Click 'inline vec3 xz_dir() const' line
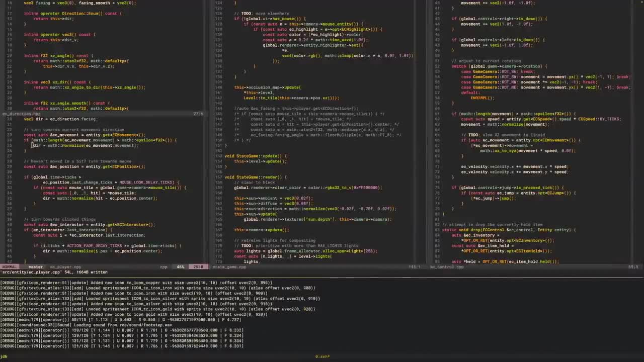The image size is (644, 362). tap(57, 82)
